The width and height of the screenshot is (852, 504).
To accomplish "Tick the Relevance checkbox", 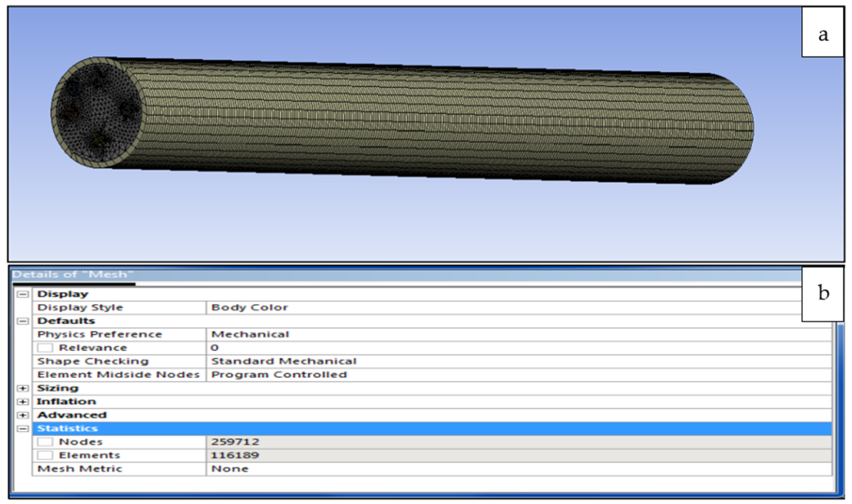I will [x=45, y=348].
